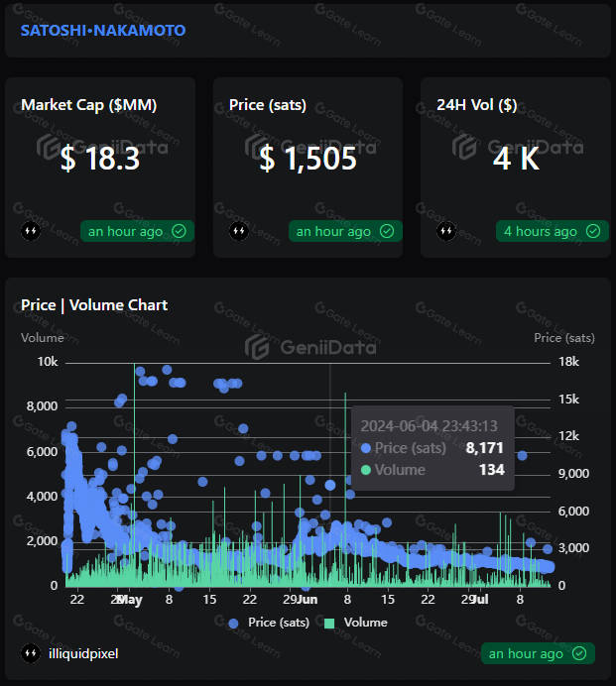Click the Jun label on the date axis
This screenshot has width=616, height=686.
pos(308,599)
